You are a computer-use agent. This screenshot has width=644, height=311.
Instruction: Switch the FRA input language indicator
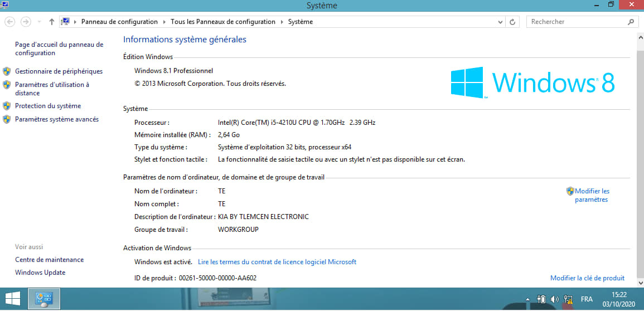click(x=587, y=299)
